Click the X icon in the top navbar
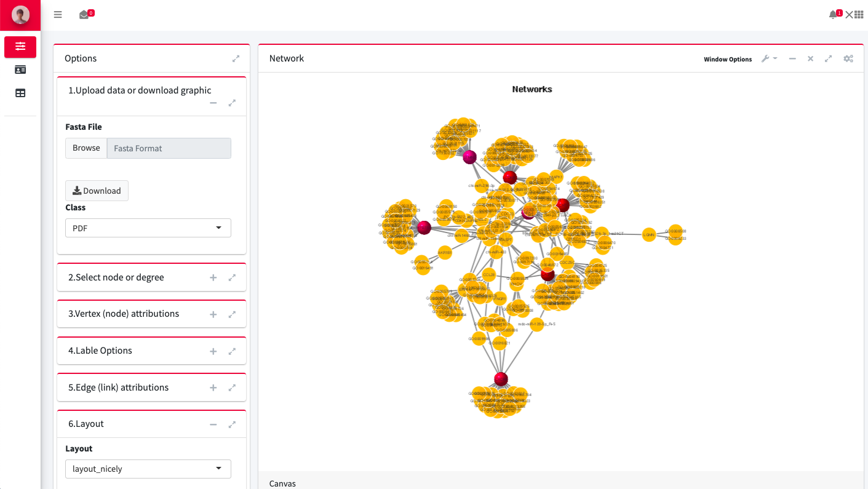The height and width of the screenshot is (489, 868). click(849, 15)
